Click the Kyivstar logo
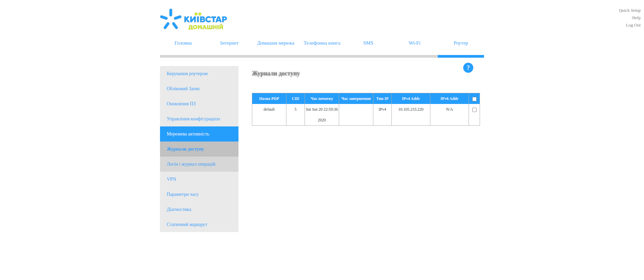 click(x=194, y=19)
